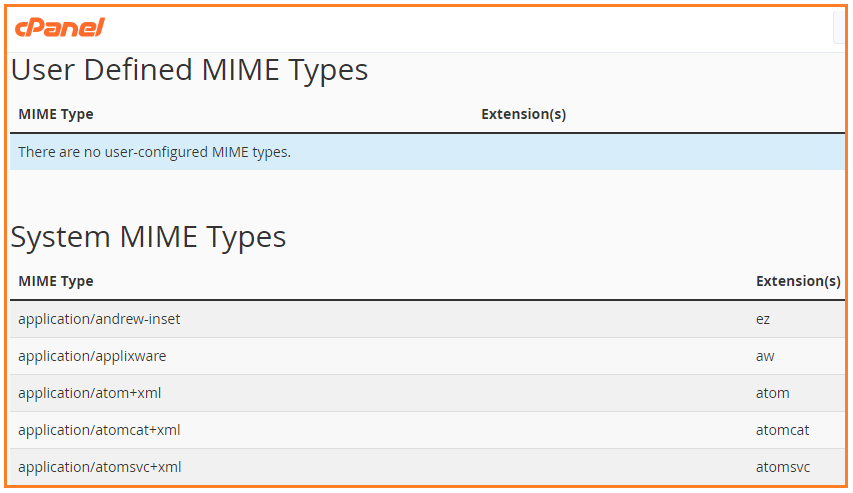The image size is (853, 493).
Task: Click the partially visible top-right header button
Action: (839, 27)
